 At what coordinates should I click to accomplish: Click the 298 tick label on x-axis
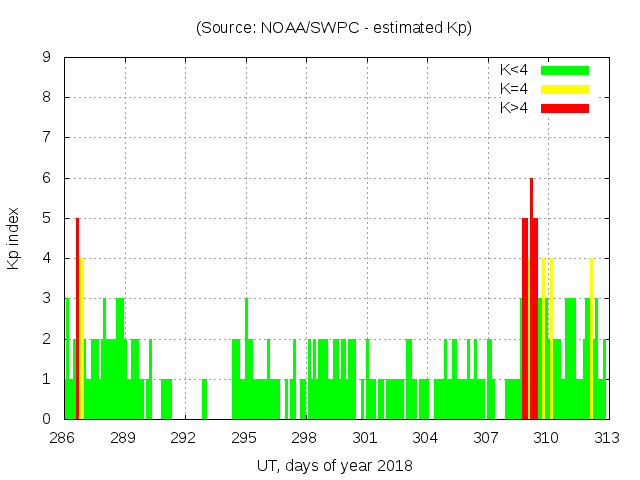pyautogui.click(x=304, y=438)
